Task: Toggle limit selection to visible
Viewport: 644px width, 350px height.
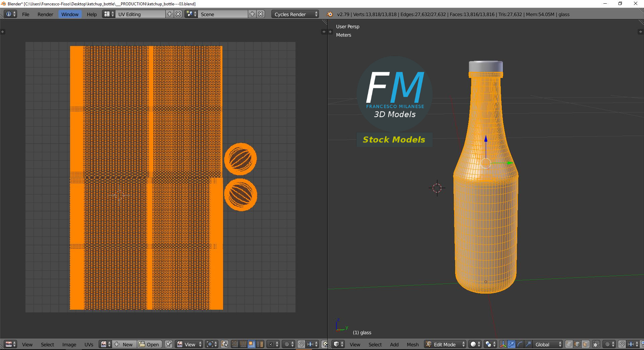Action: click(596, 344)
